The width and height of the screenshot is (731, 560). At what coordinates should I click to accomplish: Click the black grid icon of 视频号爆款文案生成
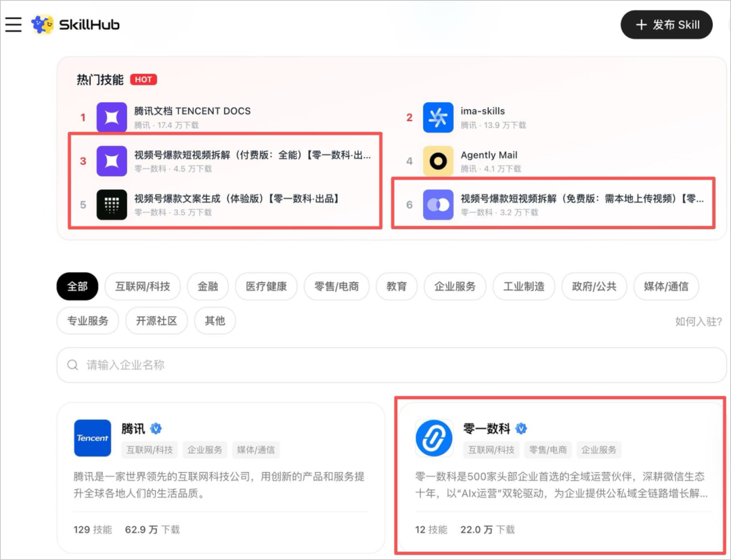[x=112, y=204]
